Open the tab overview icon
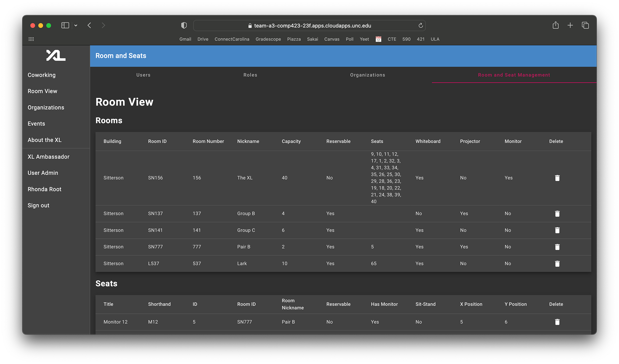619x364 pixels. point(585,25)
